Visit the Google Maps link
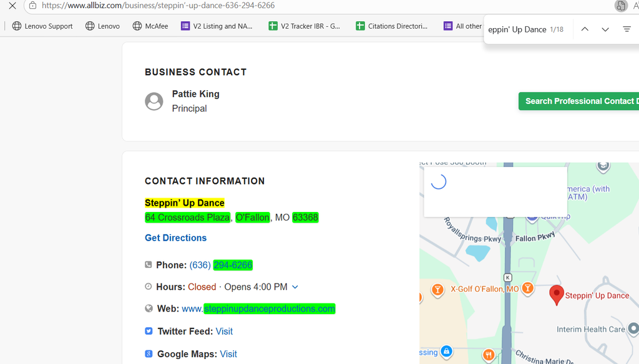 [228, 354]
